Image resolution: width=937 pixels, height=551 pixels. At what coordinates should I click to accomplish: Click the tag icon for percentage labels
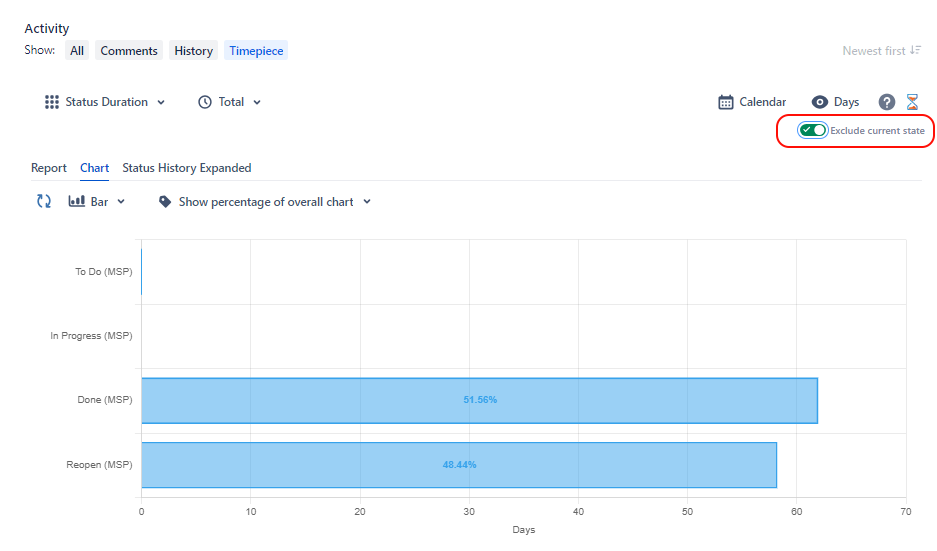tap(165, 201)
